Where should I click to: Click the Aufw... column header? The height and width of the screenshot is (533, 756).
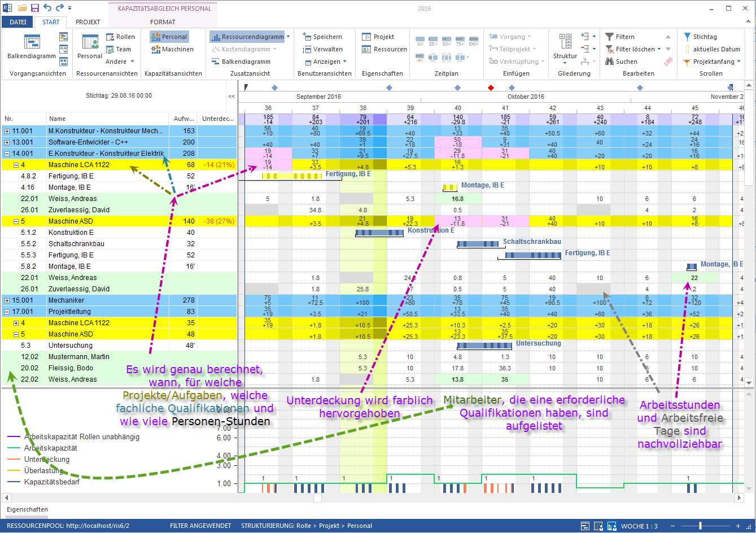coord(183,119)
